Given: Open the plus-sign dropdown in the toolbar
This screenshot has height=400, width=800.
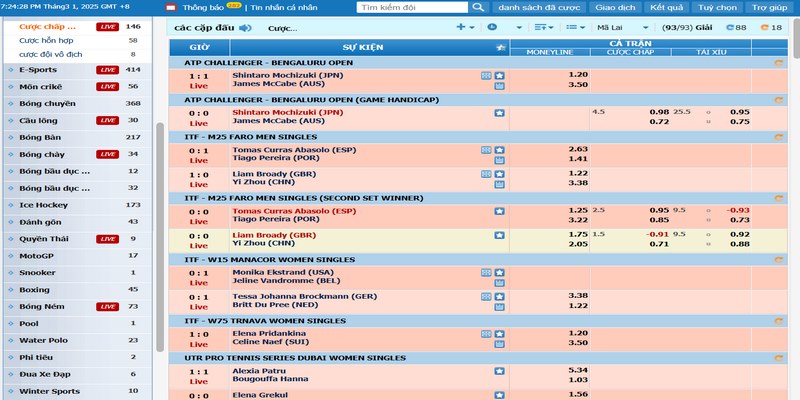Looking at the screenshot, I should pos(465,27).
